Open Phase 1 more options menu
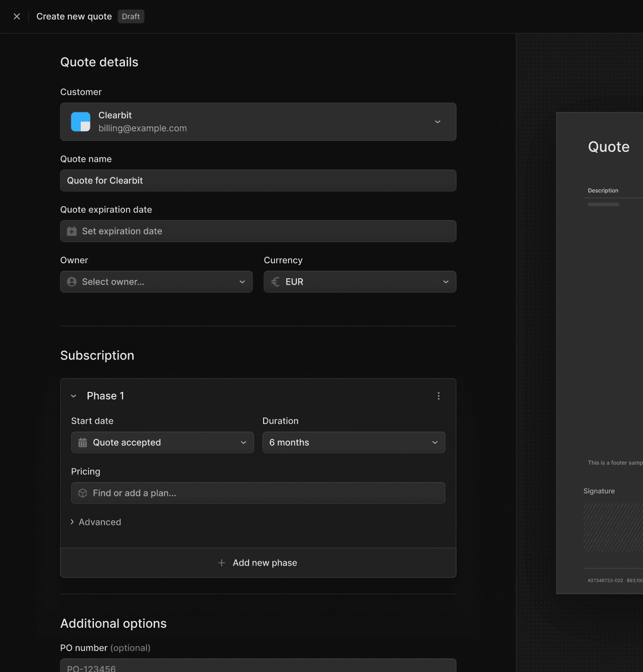 click(439, 396)
